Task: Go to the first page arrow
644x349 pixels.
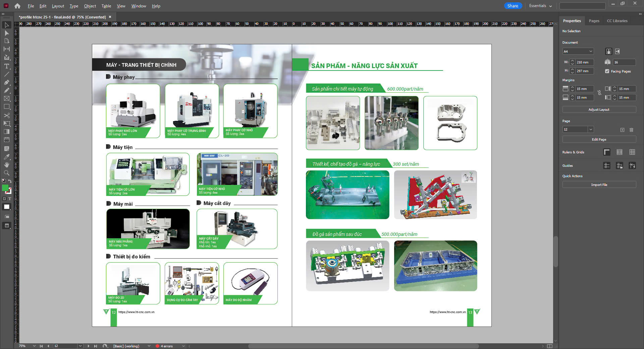Action: tap(41, 346)
